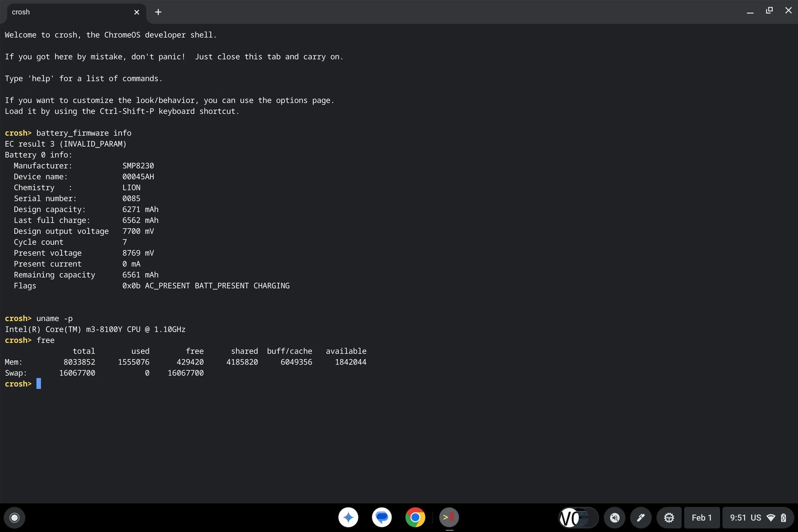798x532 pixels.
Task: Click the battery charging icon
Action: pos(784,518)
